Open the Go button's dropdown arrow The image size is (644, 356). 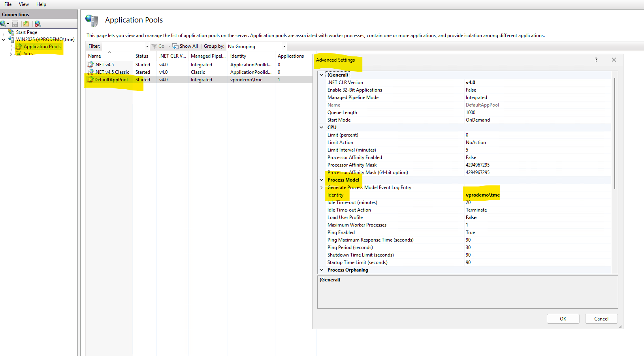click(169, 46)
